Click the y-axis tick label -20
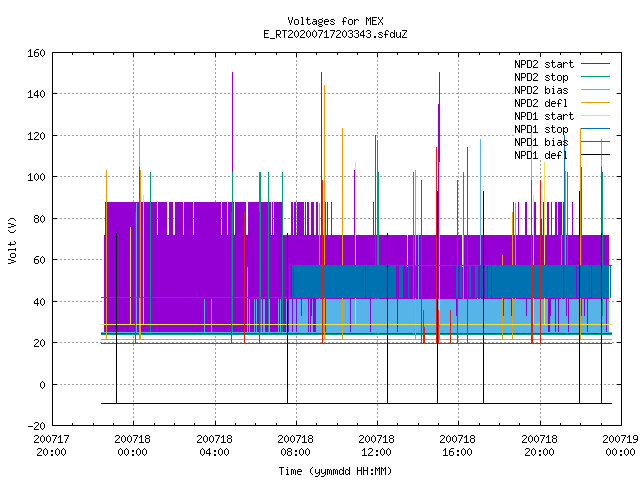 click(36, 426)
